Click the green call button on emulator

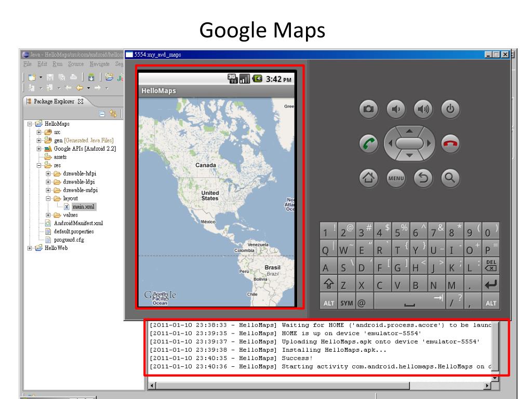(x=368, y=143)
